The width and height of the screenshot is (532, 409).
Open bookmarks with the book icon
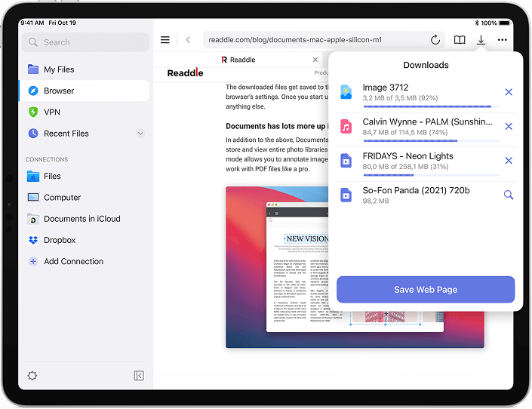point(460,40)
